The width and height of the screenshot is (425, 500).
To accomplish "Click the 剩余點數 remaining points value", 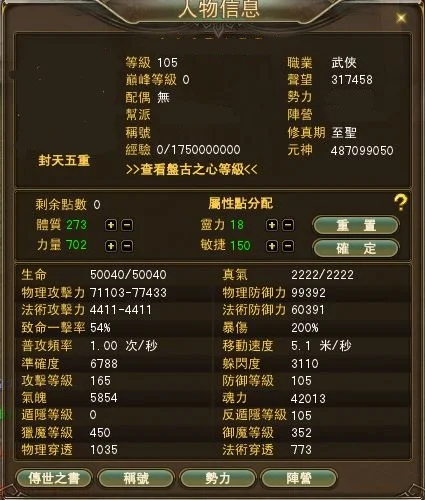I will tap(97, 204).
